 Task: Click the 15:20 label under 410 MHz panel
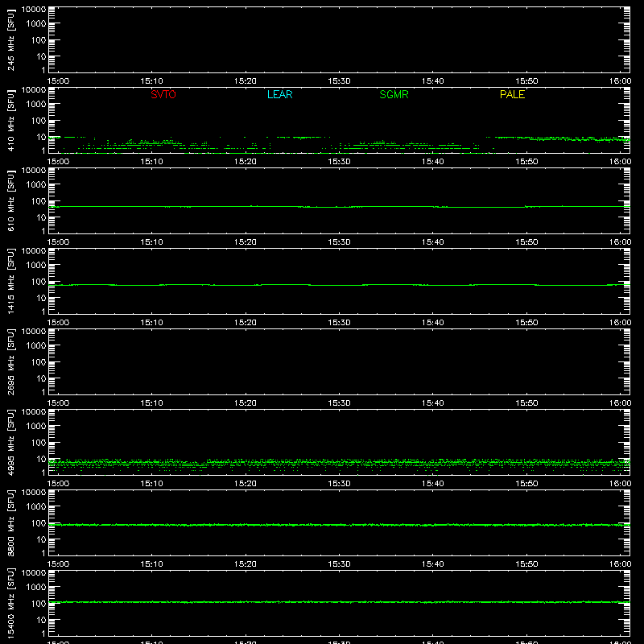[246, 162]
